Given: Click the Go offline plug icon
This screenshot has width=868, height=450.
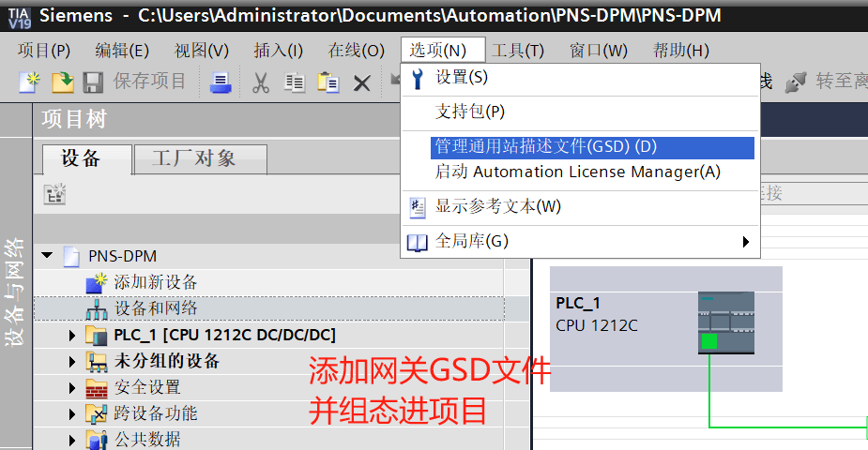Looking at the screenshot, I should pyautogui.click(x=796, y=82).
